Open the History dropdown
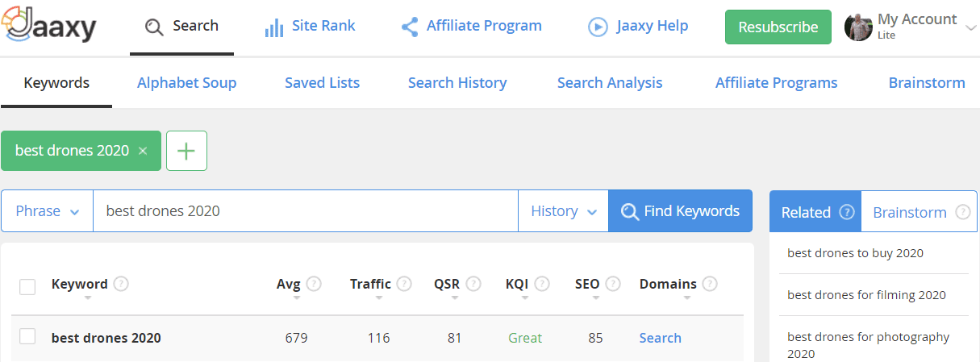The height and width of the screenshot is (362, 980). tap(563, 211)
